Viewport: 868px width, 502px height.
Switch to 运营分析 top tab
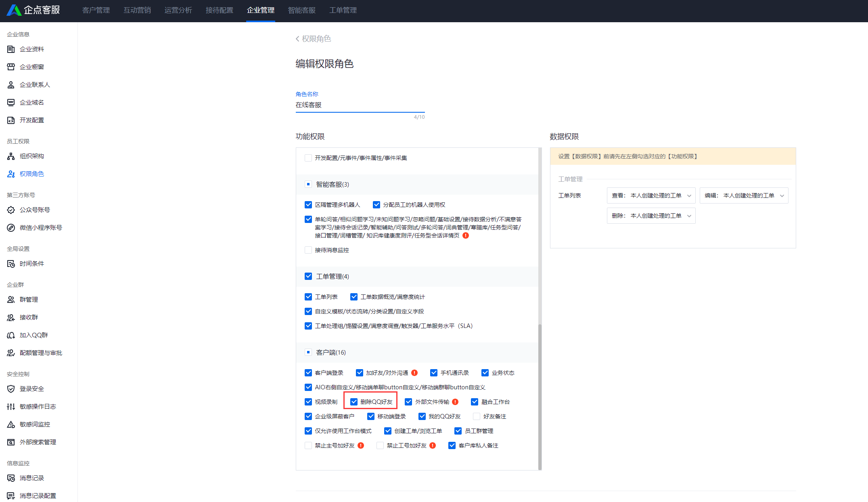click(x=178, y=10)
